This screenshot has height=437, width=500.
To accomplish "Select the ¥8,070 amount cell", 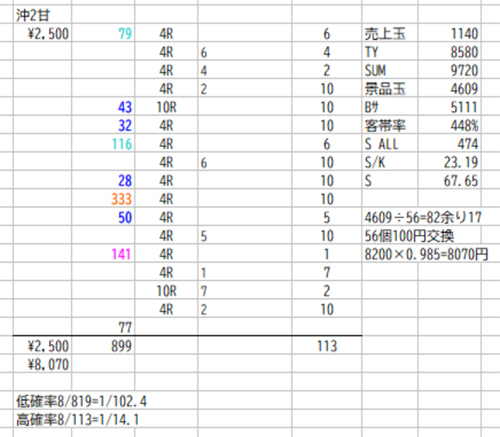I will 48,364.
